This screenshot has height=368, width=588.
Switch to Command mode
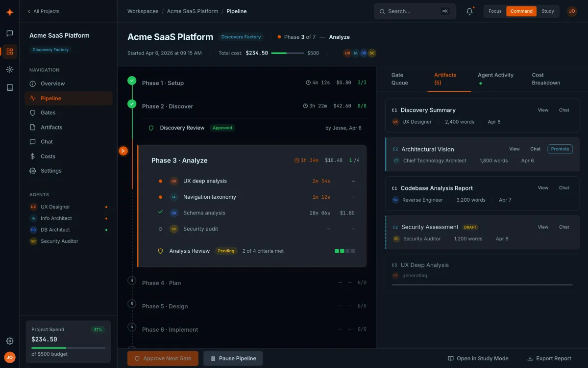pyautogui.click(x=521, y=11)
